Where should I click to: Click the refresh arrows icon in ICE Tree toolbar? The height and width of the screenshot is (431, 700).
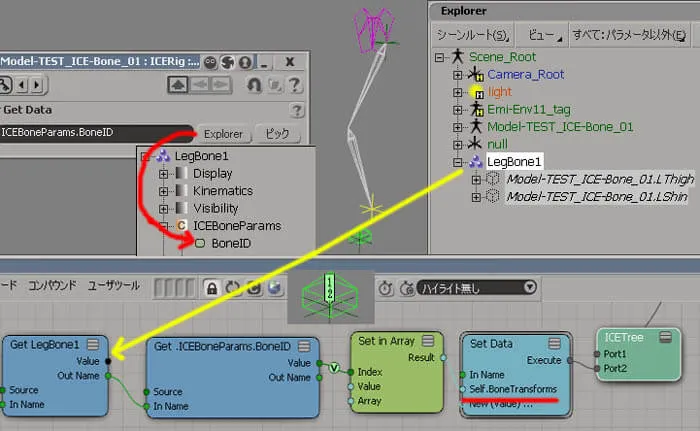[x=233, y=288]
